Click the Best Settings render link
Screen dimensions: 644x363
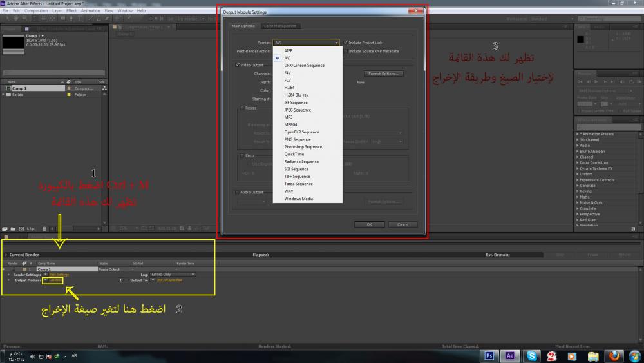59,274
